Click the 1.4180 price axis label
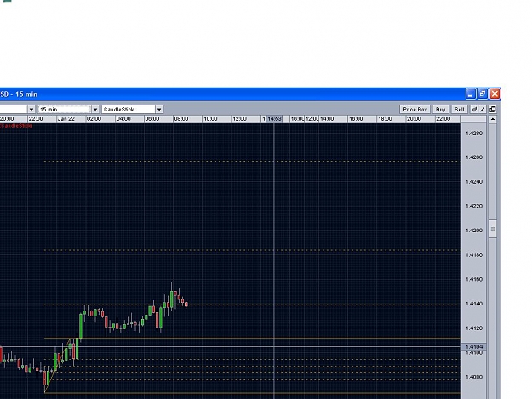This screenshot has height=399, width=532. [473, 255]
